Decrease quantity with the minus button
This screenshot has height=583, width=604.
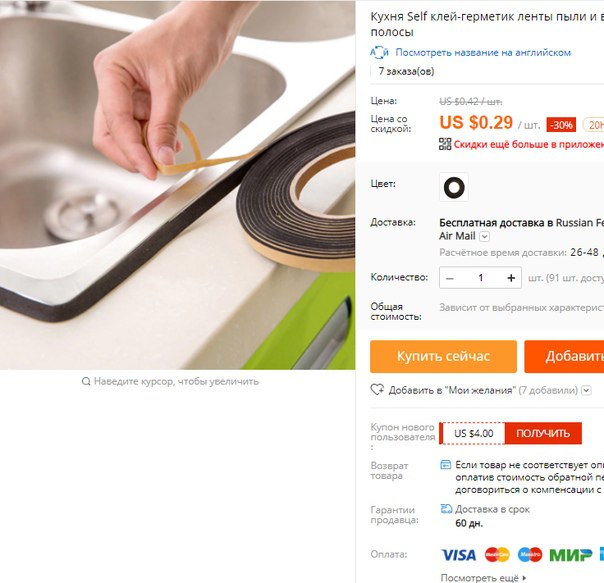click(x=450, y=278)
